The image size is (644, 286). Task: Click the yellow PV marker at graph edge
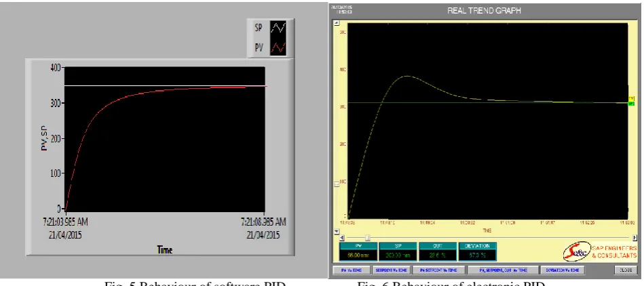click(x=631, y=98)
